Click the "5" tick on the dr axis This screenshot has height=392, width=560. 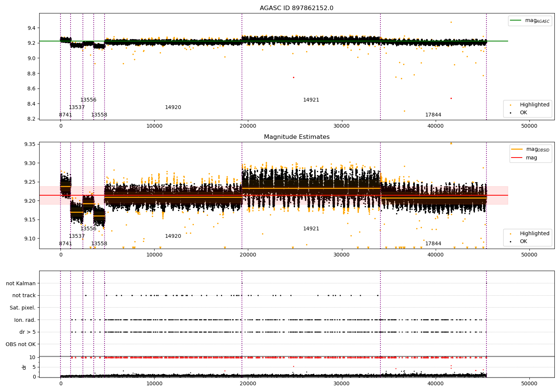click(x=34, y=367)
